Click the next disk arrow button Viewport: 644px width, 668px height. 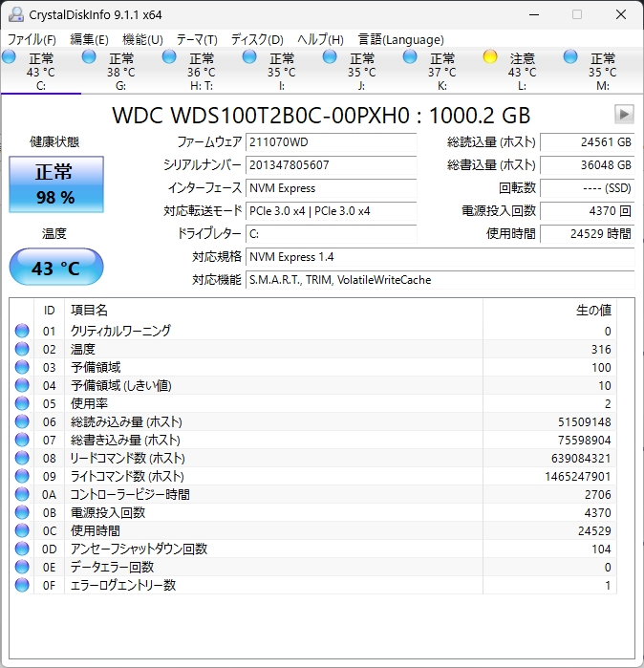[x=624, y=114]
